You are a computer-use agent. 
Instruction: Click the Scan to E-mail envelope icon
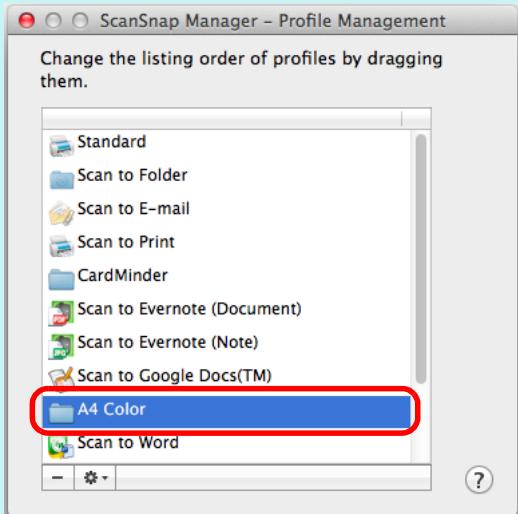click(x=61, y=213)
